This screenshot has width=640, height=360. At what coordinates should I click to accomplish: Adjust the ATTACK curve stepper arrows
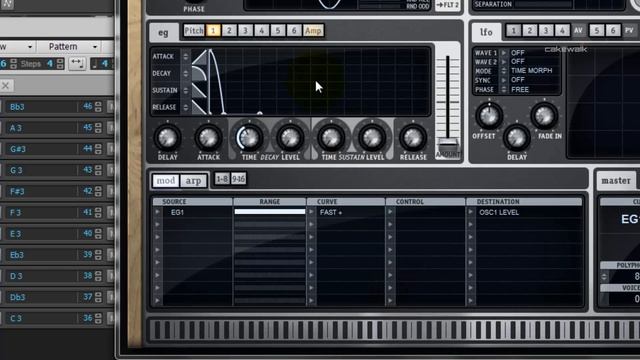[x=185, y=57]
